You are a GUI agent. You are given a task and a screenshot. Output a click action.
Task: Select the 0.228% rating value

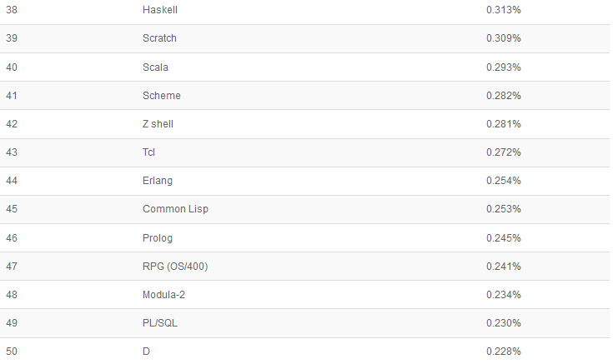click(504, 352)
